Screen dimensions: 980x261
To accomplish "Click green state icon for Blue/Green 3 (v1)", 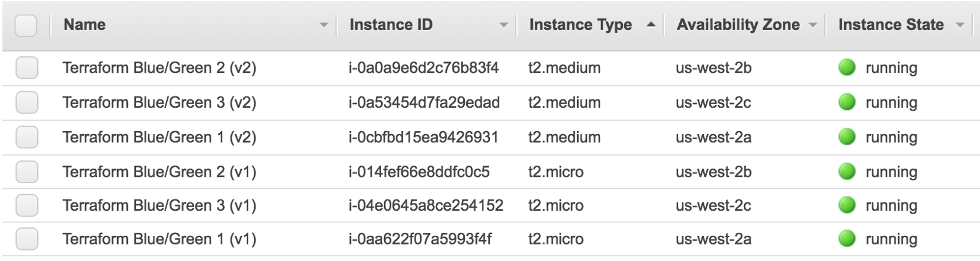I will (846, 205).
